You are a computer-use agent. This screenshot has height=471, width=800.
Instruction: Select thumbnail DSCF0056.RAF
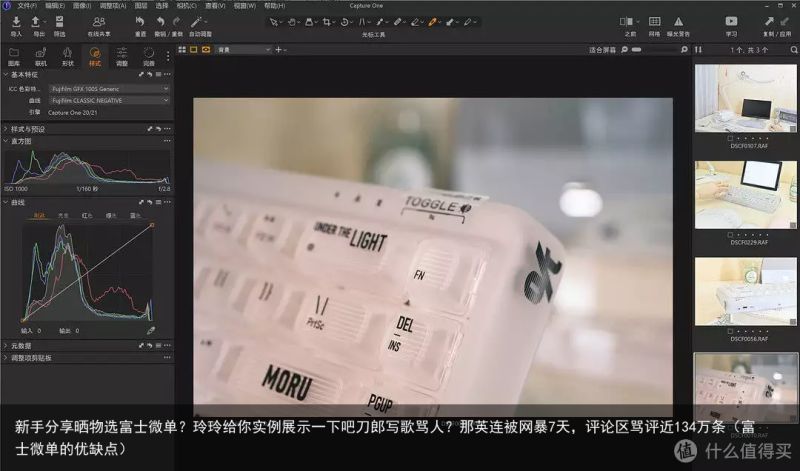[x=745, y=291]
